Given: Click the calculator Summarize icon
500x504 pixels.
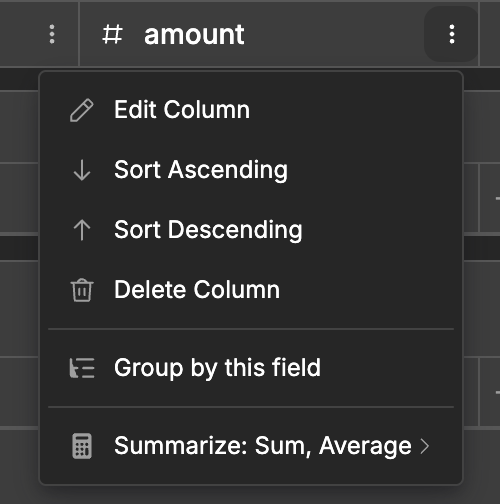Looking at the screenshot, I should (x=82, y=446).
